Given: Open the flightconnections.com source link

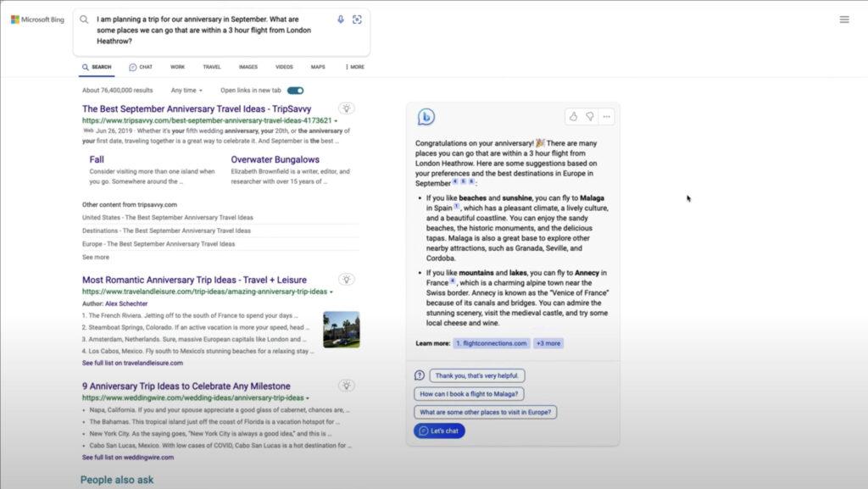Looking at the screenshot, I should (491, 343).
